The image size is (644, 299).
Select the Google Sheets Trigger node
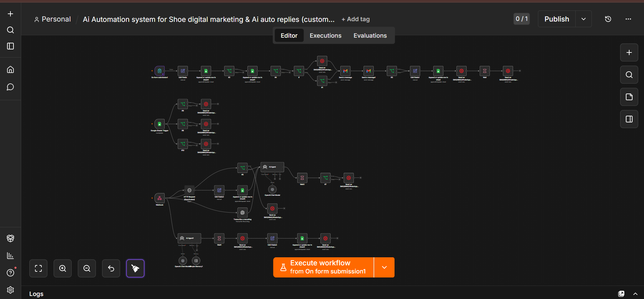[x=160, y=124]
